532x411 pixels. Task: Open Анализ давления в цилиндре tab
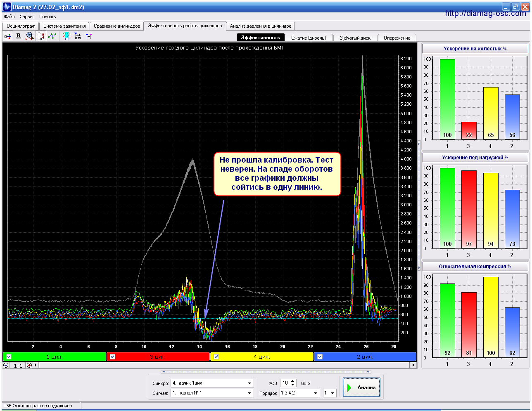[x=261, y=26]
